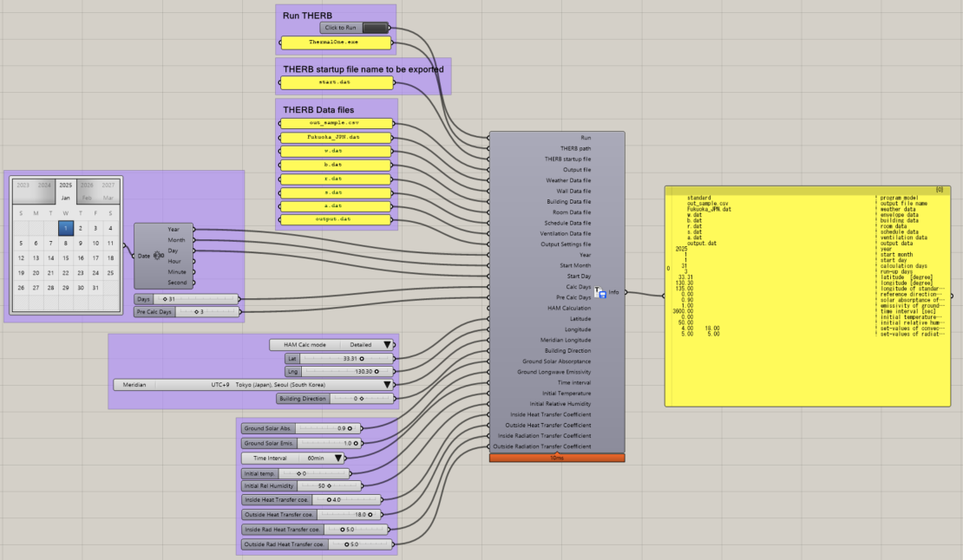The height and width of the screenshot is (560, 963).
Task: Select the 2026 year tab in calendar
Action: [x=88, y=185]
